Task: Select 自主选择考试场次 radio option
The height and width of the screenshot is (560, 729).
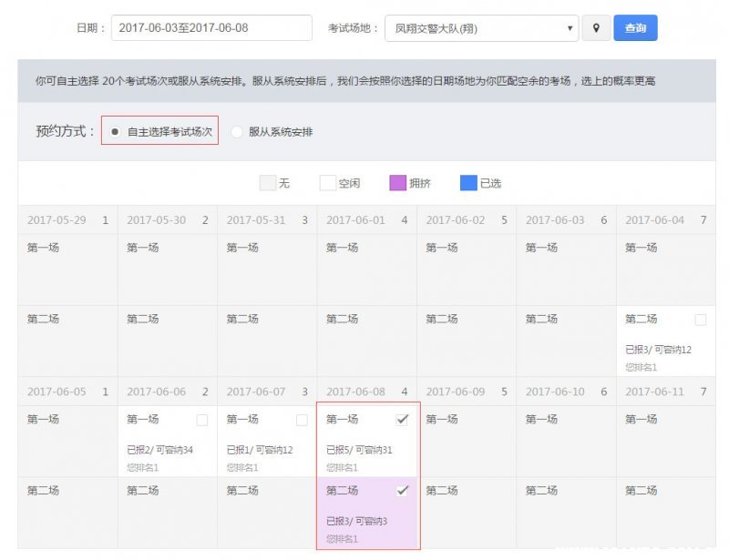Action: [x=115, y=132]
